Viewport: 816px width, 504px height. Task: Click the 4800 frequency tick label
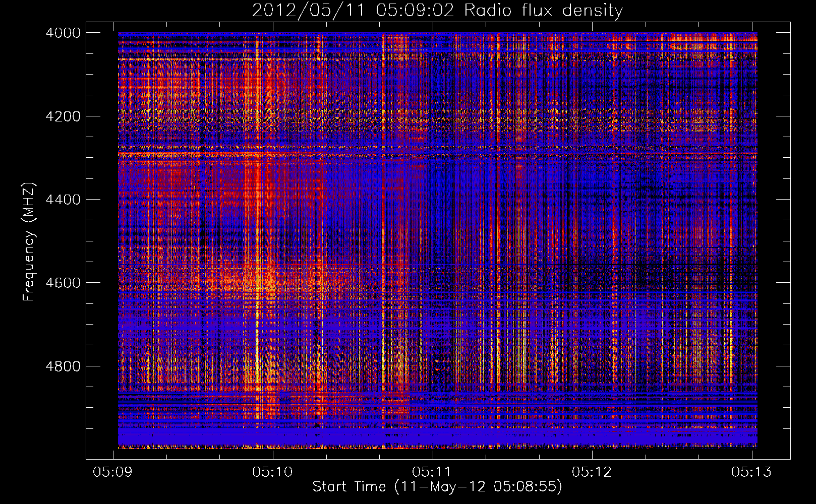pos(63,366)
